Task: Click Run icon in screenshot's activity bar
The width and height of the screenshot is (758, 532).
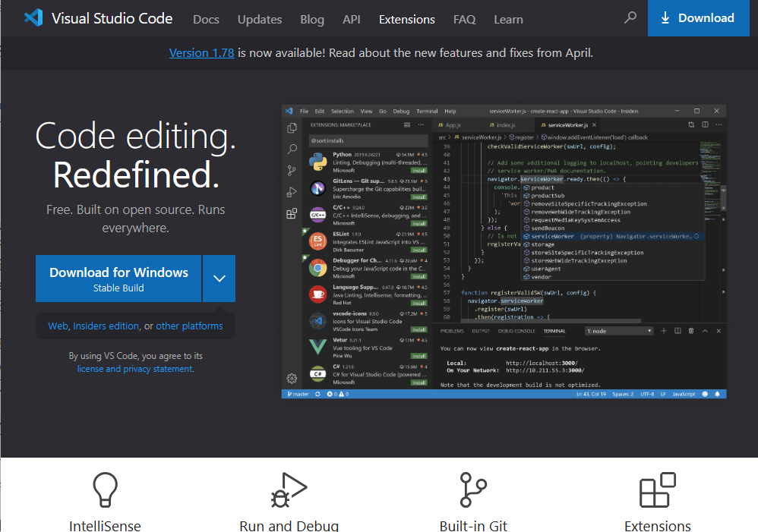Action: tap(292, 192)
